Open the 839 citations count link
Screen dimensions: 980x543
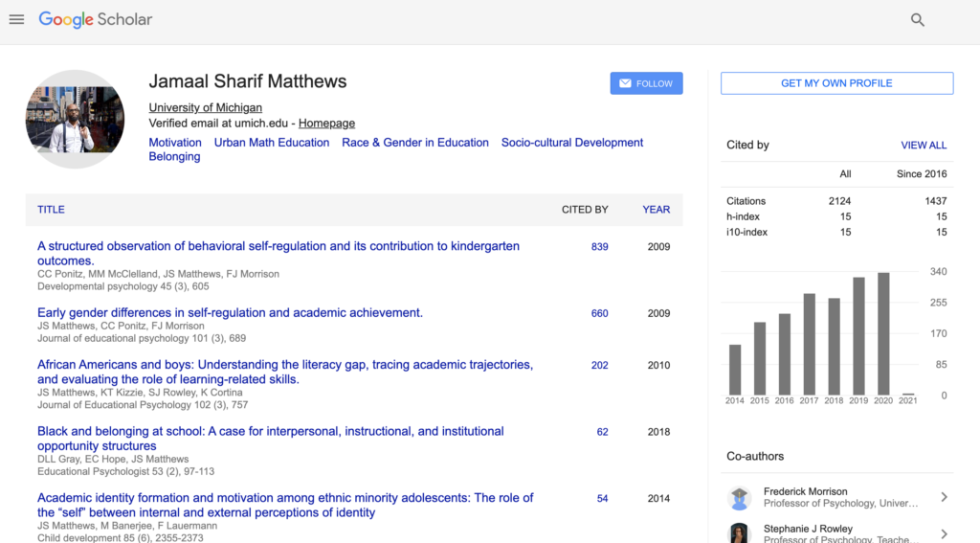tap(599, 247)
